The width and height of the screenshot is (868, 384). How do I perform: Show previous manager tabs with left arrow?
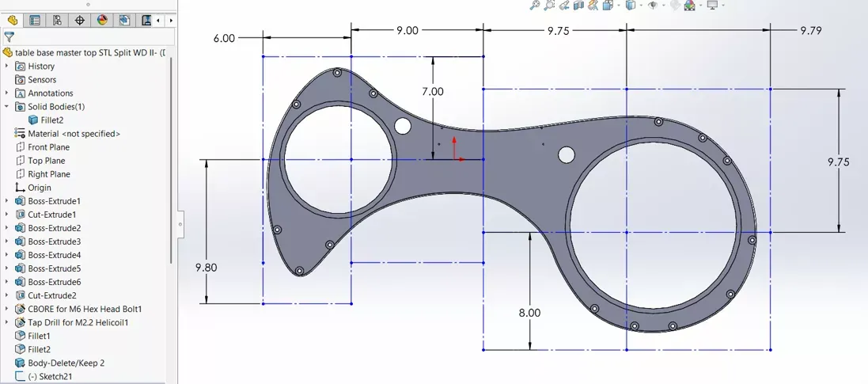(x=159, y=21)
